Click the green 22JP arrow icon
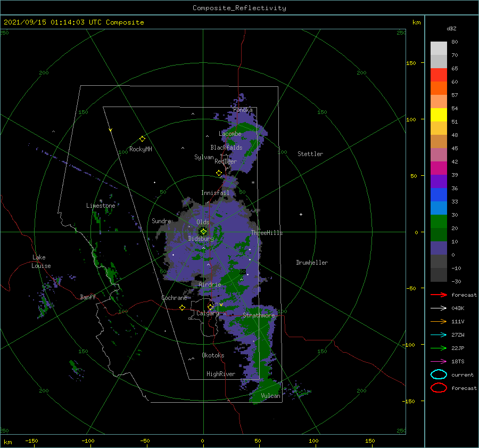 coord(439,348)
